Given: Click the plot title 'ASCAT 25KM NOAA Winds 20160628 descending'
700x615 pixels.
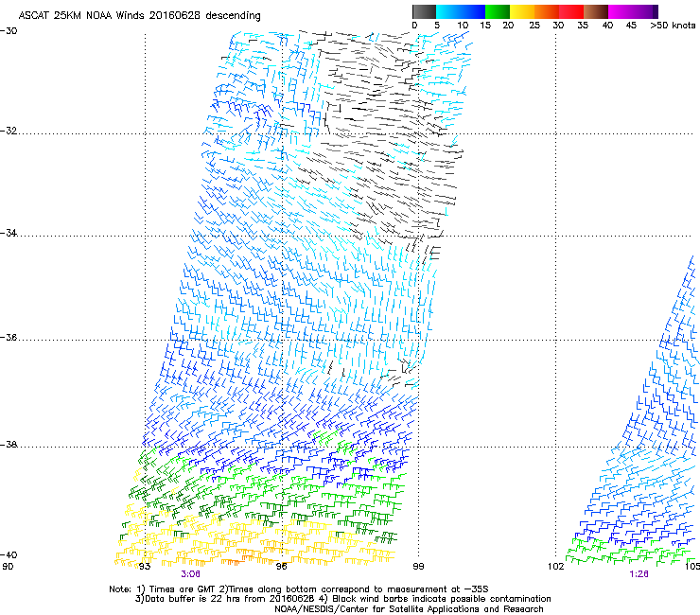Looking at the screenshot, I should pyautogui.click(x=139, y=15).
